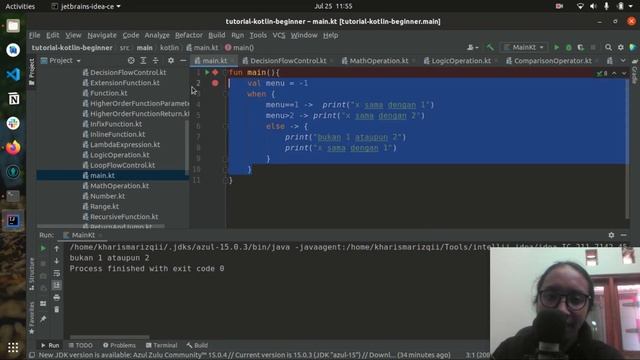640x360 pixels.
Task: Open Notion from the Ubuntu dock
Action: [13, 99]
